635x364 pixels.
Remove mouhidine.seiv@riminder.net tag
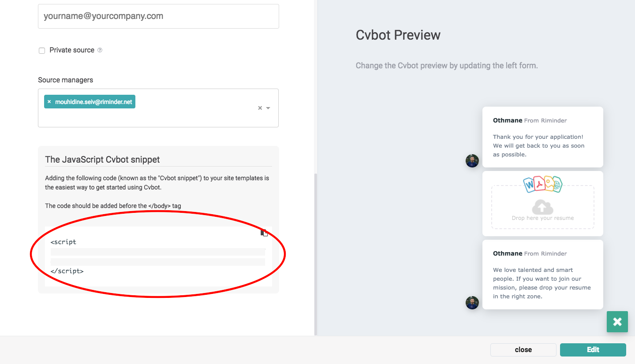tap(49, 102)
